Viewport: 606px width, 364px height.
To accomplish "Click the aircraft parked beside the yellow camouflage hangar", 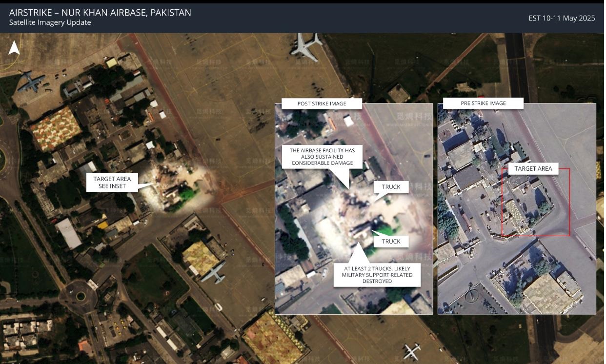I will click(214, 273).
